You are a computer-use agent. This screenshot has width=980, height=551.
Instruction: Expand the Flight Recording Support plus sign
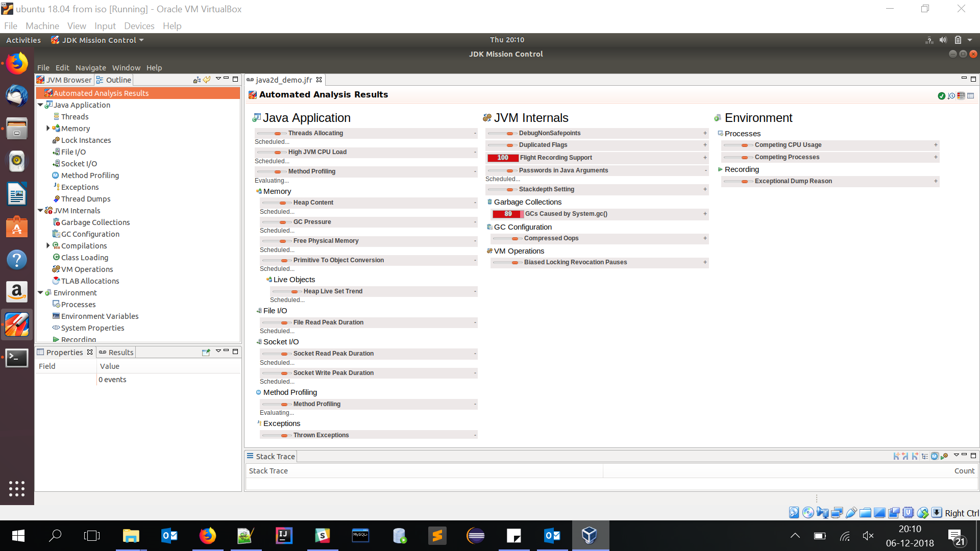[x=705, y=158]
